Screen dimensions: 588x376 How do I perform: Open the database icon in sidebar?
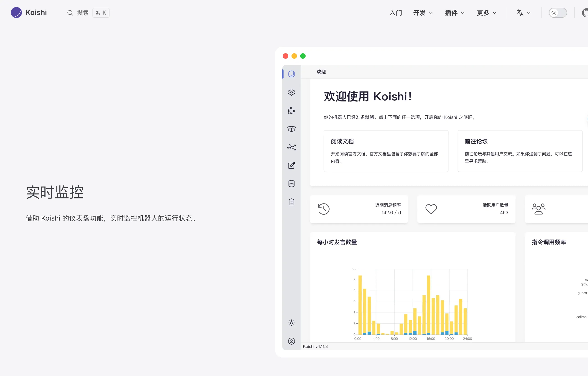[291, 184]
